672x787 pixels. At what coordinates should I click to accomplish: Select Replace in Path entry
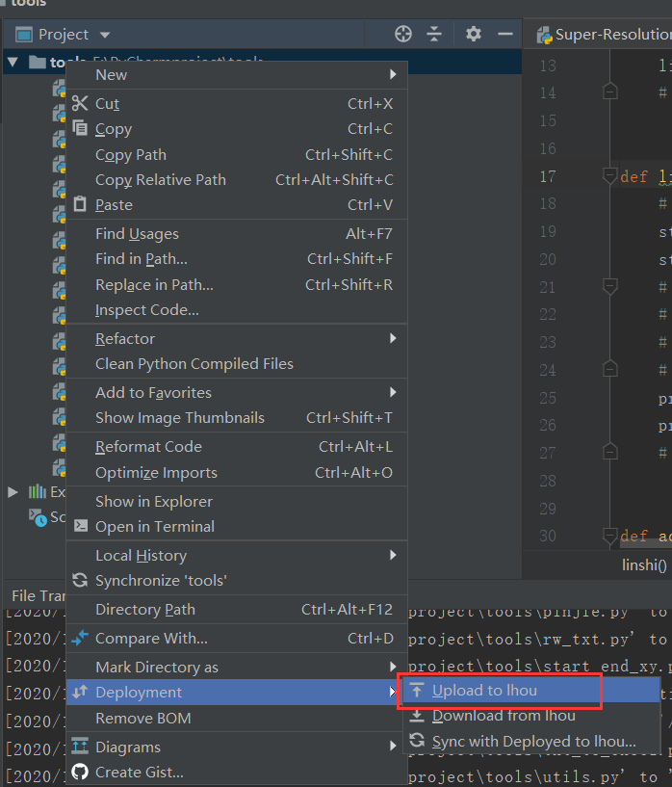click(237, 284)
